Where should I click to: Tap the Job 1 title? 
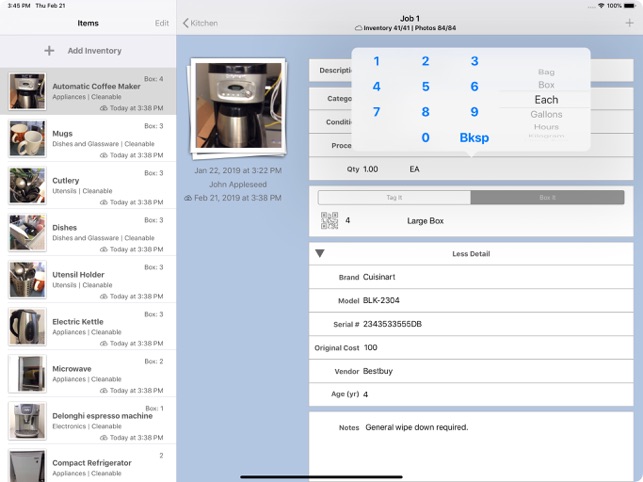(x=410, y=18)
